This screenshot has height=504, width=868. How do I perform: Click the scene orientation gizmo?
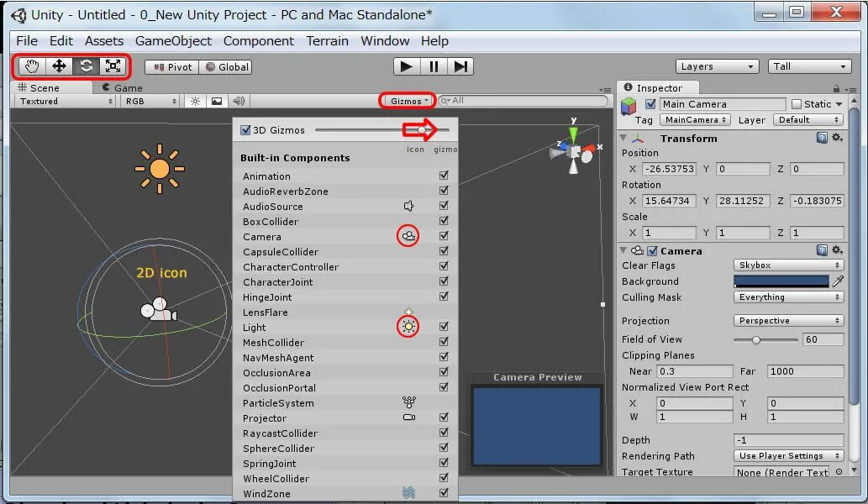coord(574,150)
